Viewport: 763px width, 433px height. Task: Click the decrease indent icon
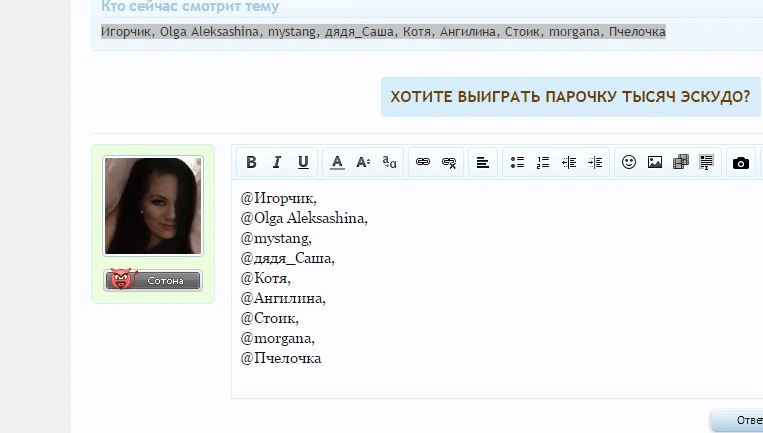[569, 162]
